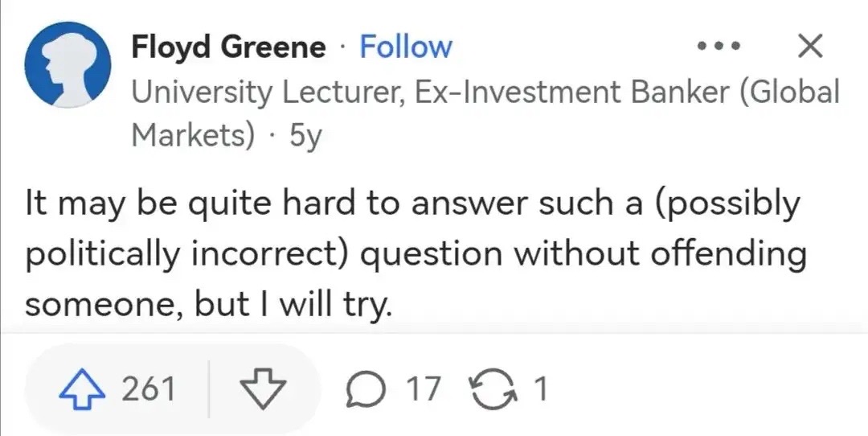Downvote the answer using the down arrow

click(263, 389)
